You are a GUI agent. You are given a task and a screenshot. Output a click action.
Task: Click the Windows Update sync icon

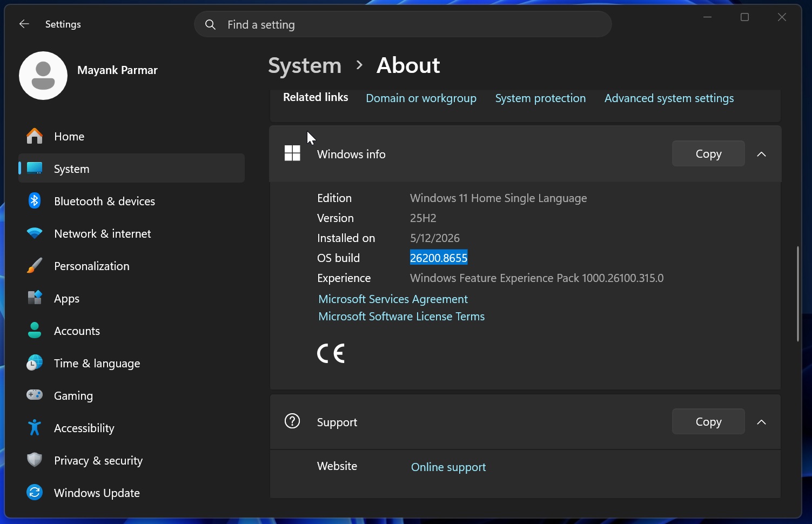35,493
